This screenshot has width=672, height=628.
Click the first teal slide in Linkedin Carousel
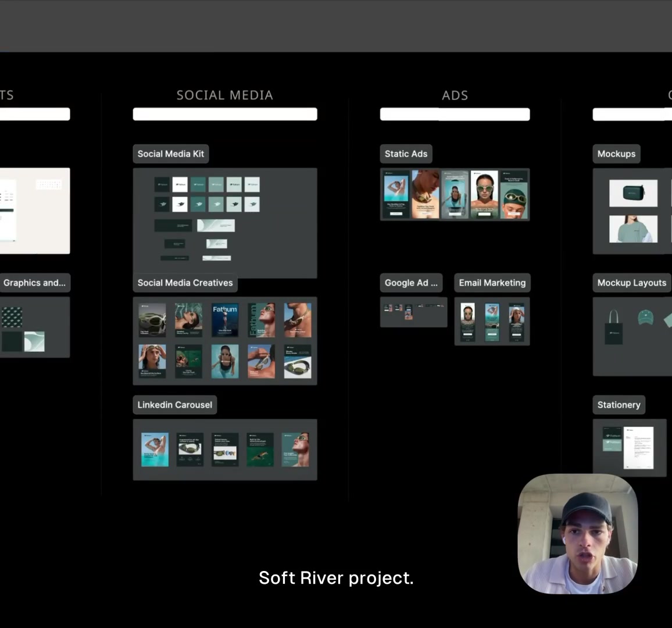pos(155,449)
